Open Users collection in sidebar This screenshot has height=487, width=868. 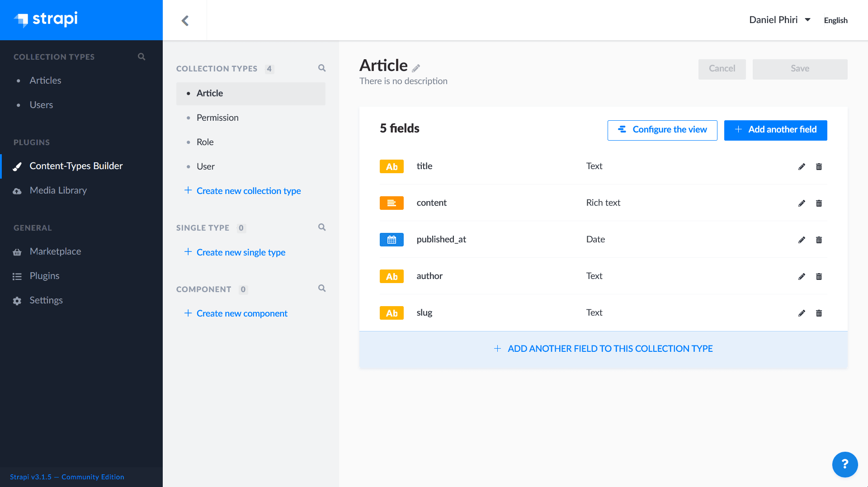[41, 104]
